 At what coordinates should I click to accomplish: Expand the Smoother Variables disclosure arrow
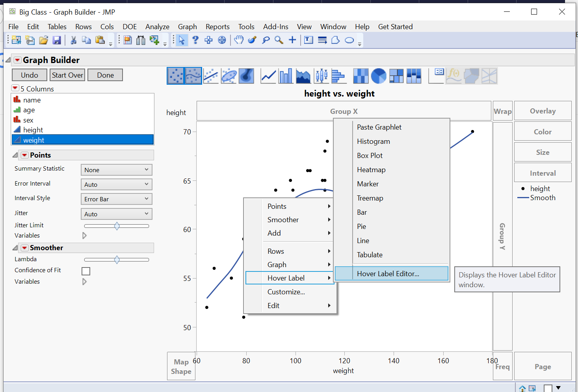[85, 281]
